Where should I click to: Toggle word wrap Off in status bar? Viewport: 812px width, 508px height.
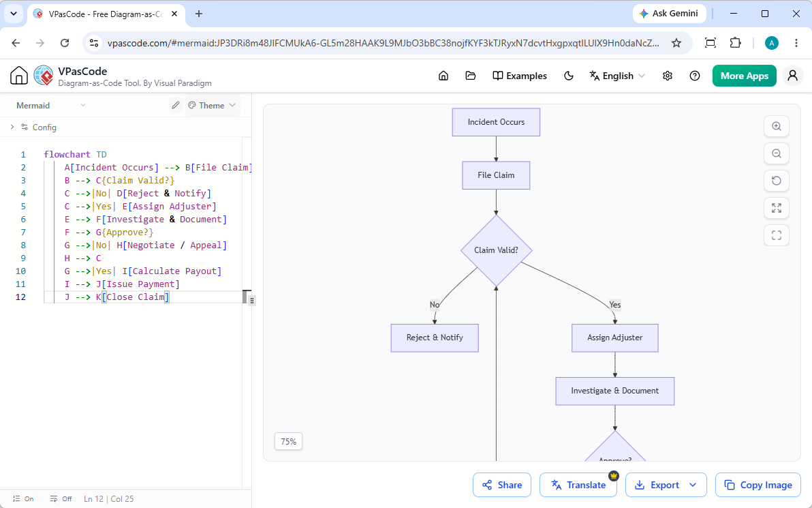point(61,498)
